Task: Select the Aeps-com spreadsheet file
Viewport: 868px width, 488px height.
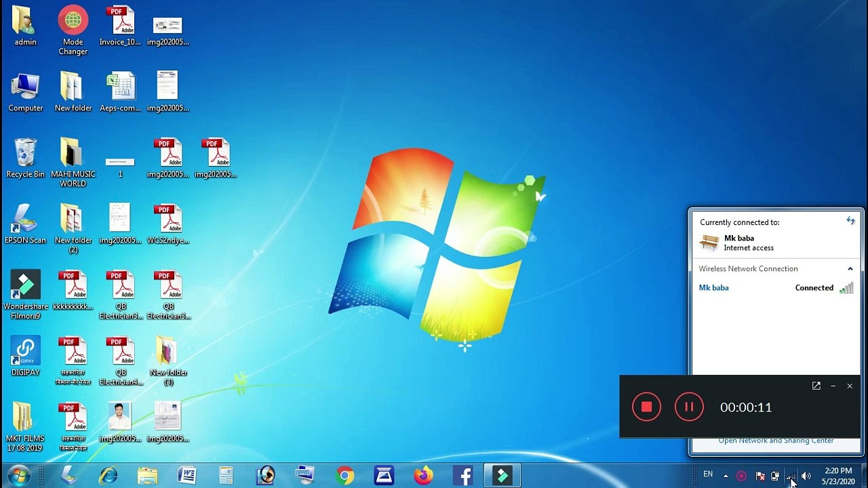Action: (x=120, y=92)
